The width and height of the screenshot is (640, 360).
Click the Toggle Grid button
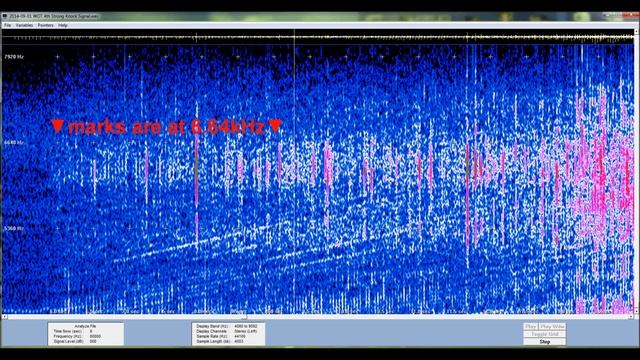[544, 334]
